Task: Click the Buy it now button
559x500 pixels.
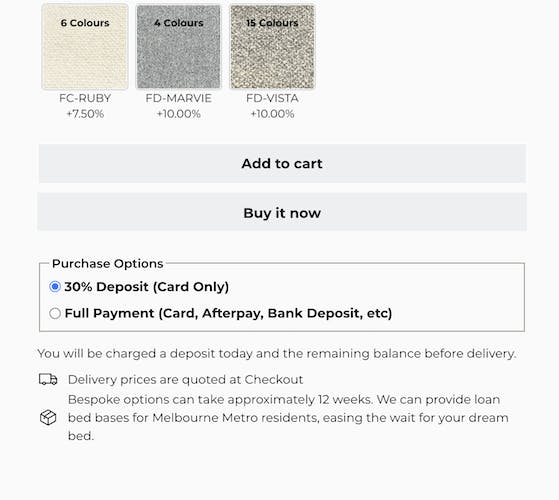Action: point(282,213)
